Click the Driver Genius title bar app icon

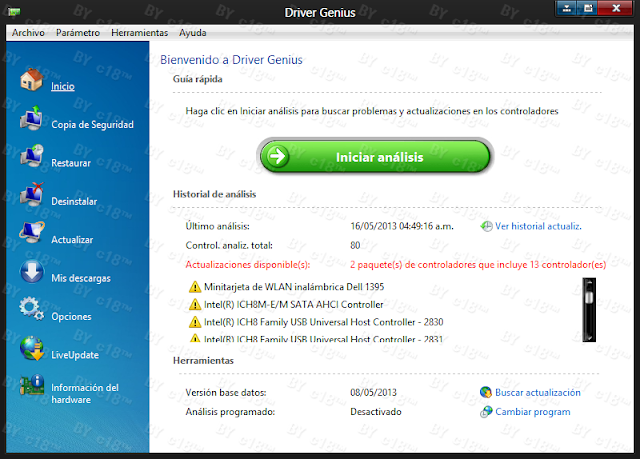pos(14,12)
